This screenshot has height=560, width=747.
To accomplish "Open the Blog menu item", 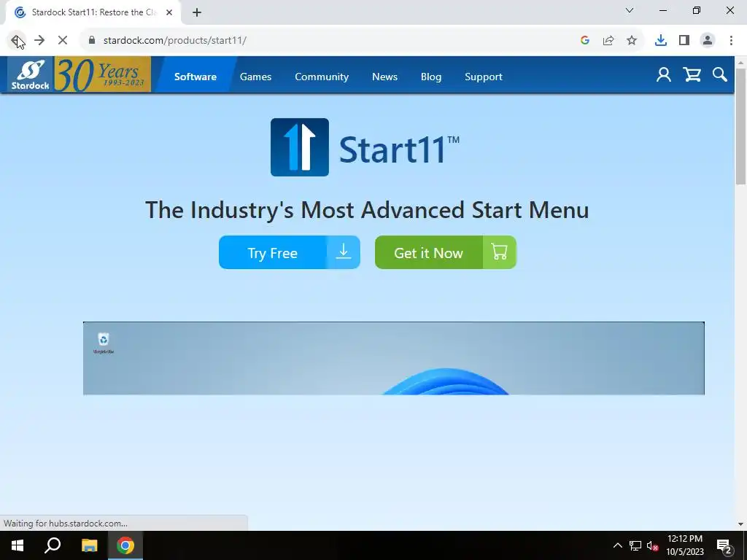I will pos(431,77).
